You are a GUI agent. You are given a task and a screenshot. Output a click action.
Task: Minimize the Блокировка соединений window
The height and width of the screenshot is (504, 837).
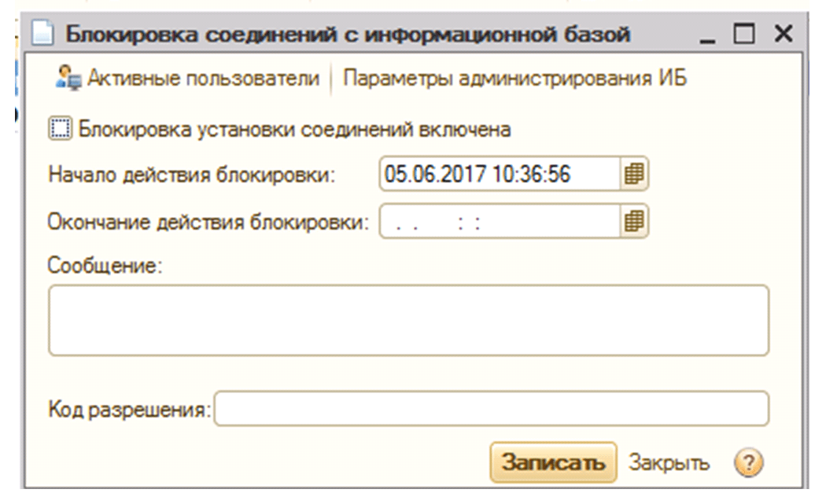click(x=707, y=35)
